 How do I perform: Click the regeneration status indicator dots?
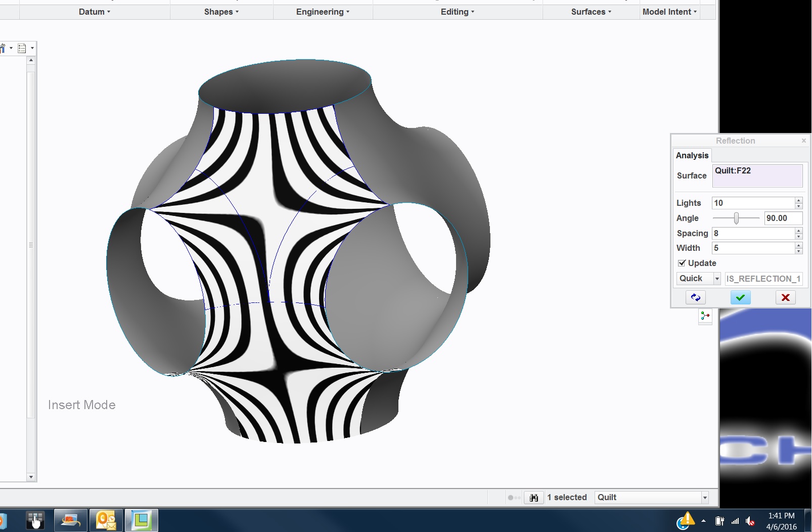[x=514, y=498]
